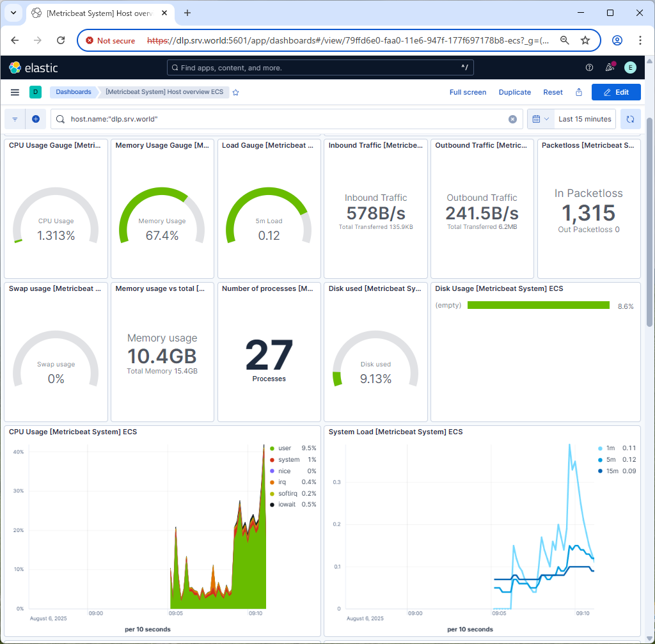Viewport: 655px width, 644px height.
Task: Open the Kibana navigation menu
Action: [x=14, y=91]
